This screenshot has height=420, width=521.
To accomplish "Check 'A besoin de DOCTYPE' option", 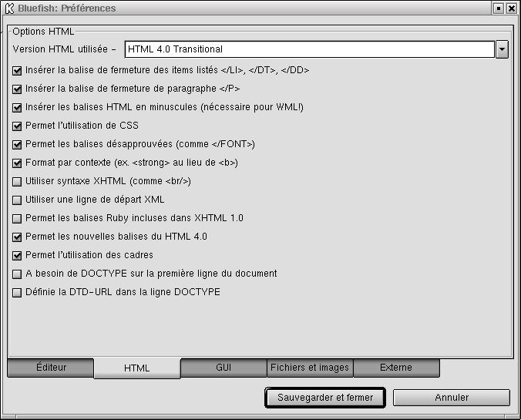I will [x=18, y=274].
